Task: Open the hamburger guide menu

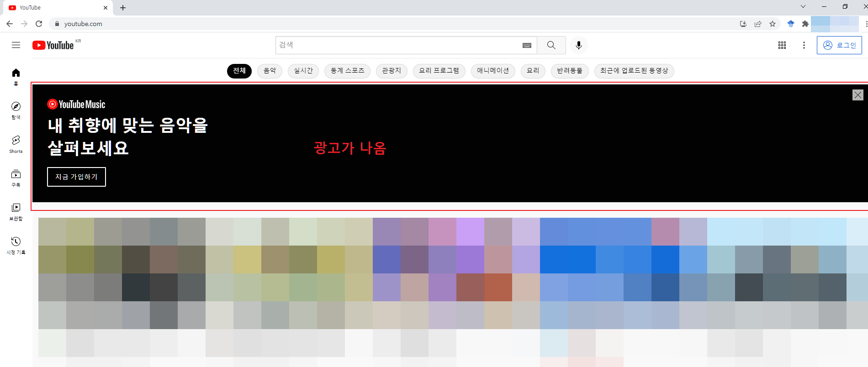Action: coord(16,45)
